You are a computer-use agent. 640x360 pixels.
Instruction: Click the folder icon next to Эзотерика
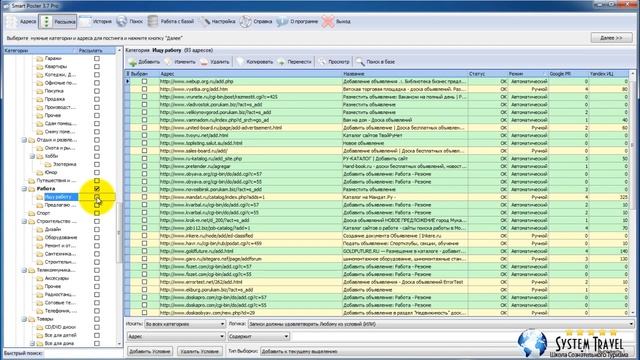[48, 164]
